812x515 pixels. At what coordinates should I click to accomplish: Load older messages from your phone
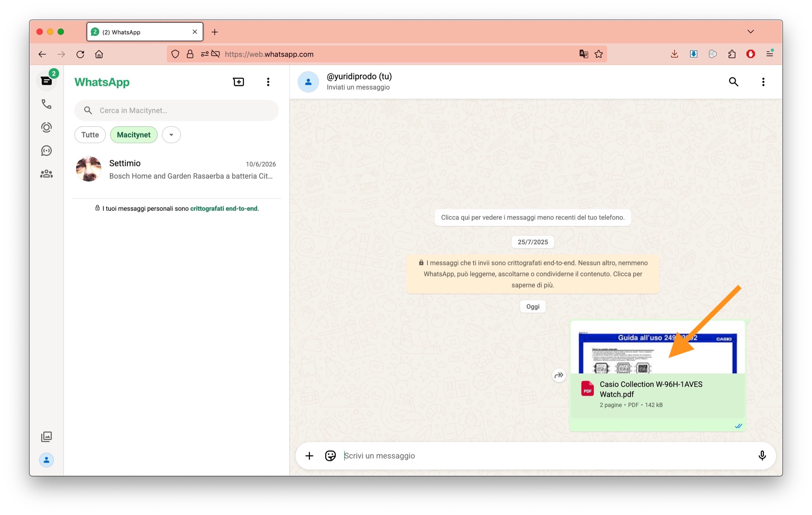click(533, 217)
